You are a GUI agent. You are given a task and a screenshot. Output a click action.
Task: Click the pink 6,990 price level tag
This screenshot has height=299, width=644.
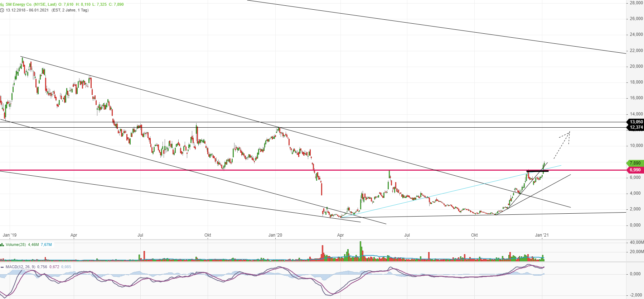(x=635, y=170)
